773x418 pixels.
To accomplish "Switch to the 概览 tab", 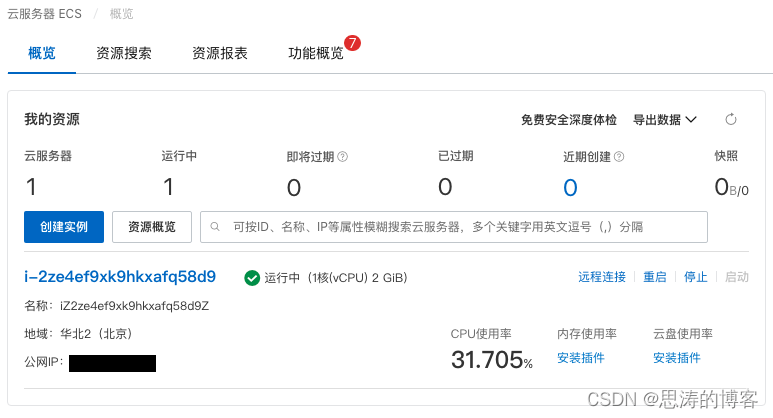I will (x=42, y=53).
